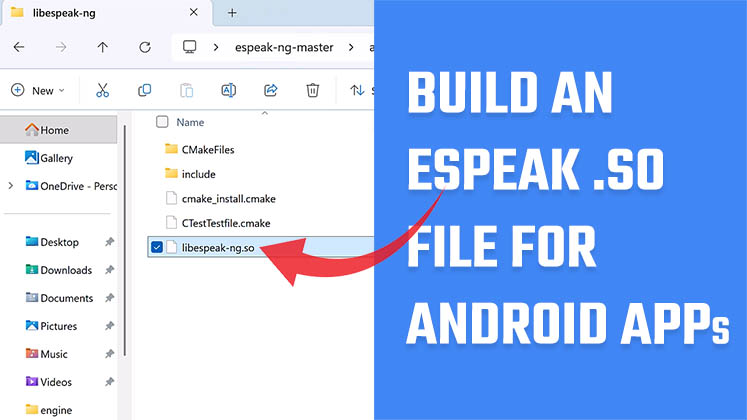Unpin Videos using its pin icon
Screen dimensions: 747x420
point(110,382)
